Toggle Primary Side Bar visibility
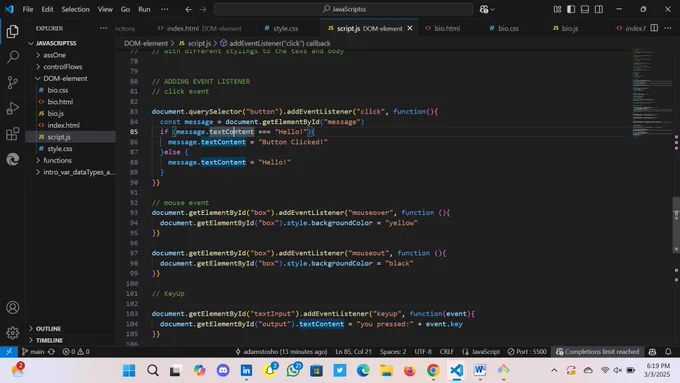This screenshot has height=383, width=680. [x=571, y=9]
